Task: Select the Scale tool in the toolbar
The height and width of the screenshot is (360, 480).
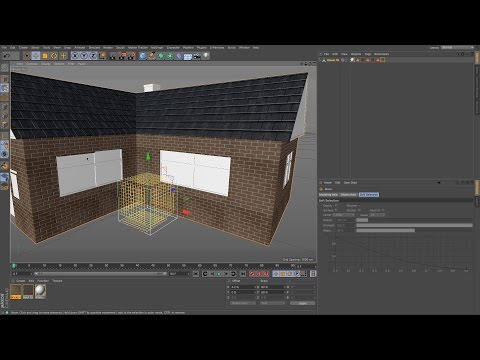Action: click(x=45, y=56)
